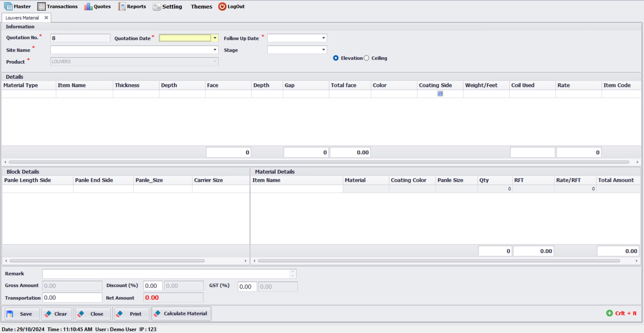The width and height of the screenshot is (644, 333).
Task: Click the Quotes bar chart icon
Action: (x=88, y=6)
